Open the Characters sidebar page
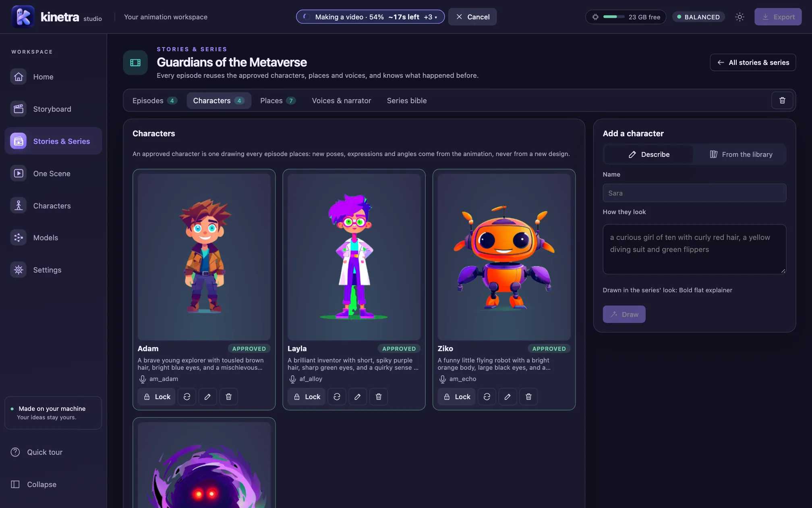Image resolution: width=812 pixels, height=508 pixels. click(x=53, y=206)
